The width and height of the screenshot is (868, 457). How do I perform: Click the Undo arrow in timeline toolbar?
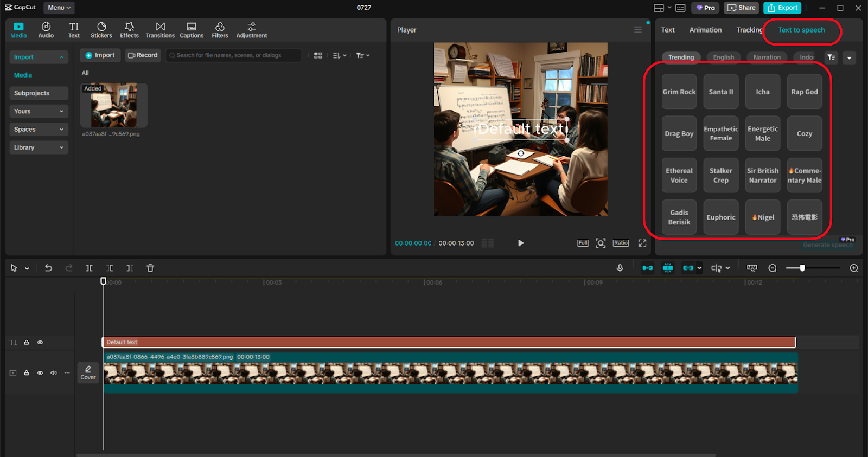(48, 268)
